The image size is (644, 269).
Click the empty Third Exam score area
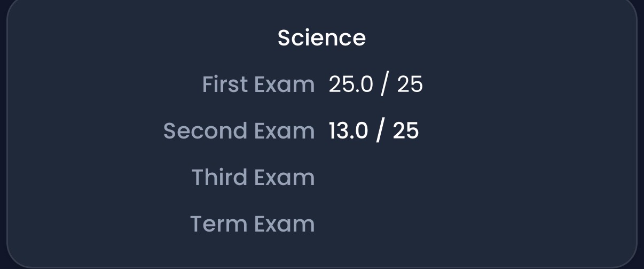coord(374,178)
